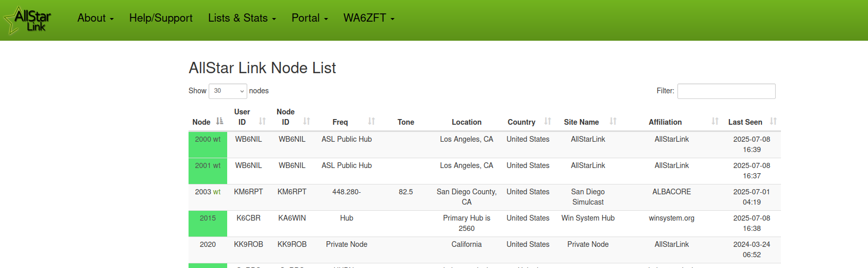Click Win System Hub site name

[588, 218]
